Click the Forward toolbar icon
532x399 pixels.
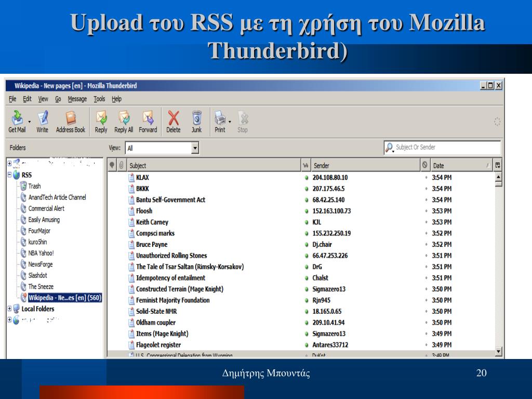coord(148,121)
